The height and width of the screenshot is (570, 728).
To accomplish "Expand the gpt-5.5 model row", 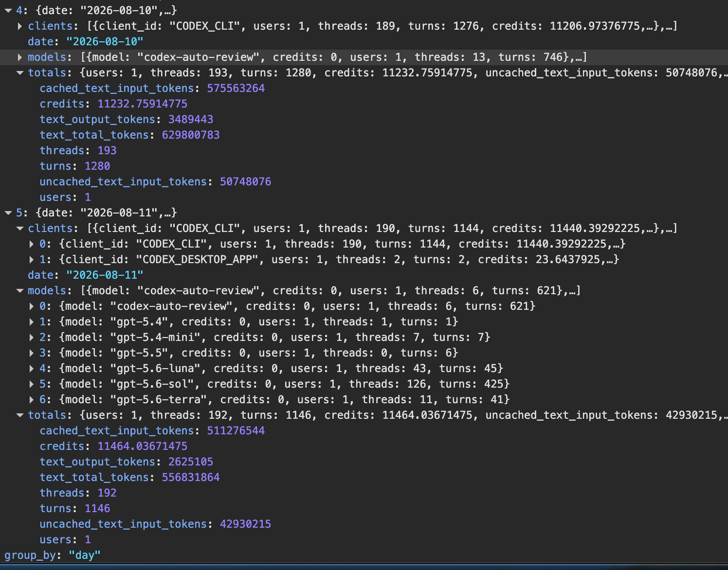I will click(32, 353).
